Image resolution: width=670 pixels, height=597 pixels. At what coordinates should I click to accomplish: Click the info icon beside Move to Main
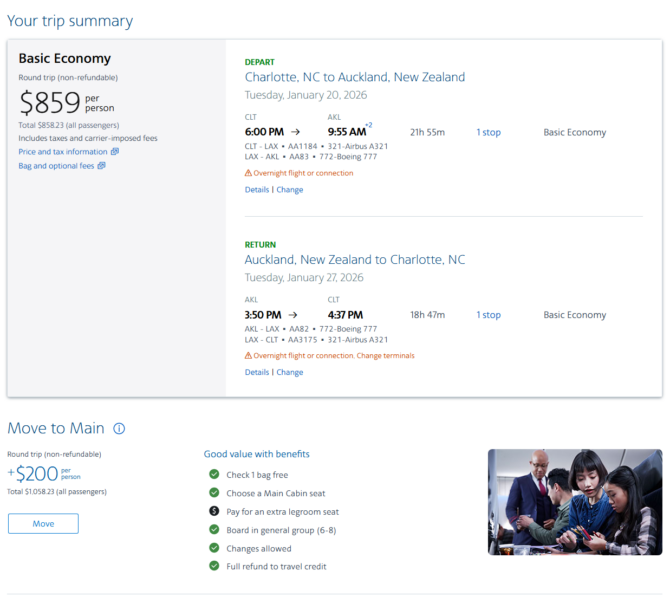119,429
